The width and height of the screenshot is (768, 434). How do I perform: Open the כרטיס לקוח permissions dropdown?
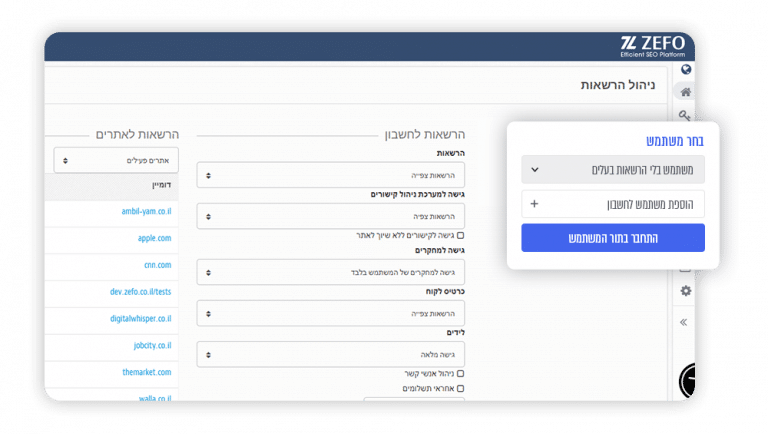point(331,313)
